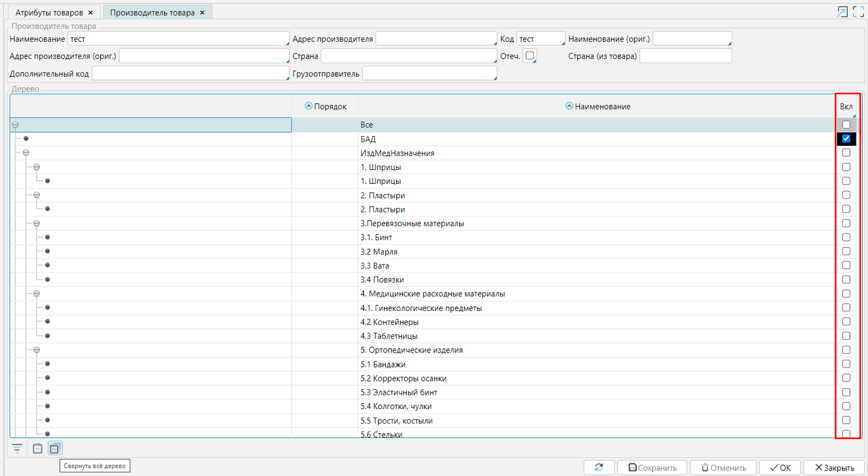This screenshot has height=476, width=868.
Task: Collapse the 5. Ортопедические изделия branch
Action: [37, 350]
